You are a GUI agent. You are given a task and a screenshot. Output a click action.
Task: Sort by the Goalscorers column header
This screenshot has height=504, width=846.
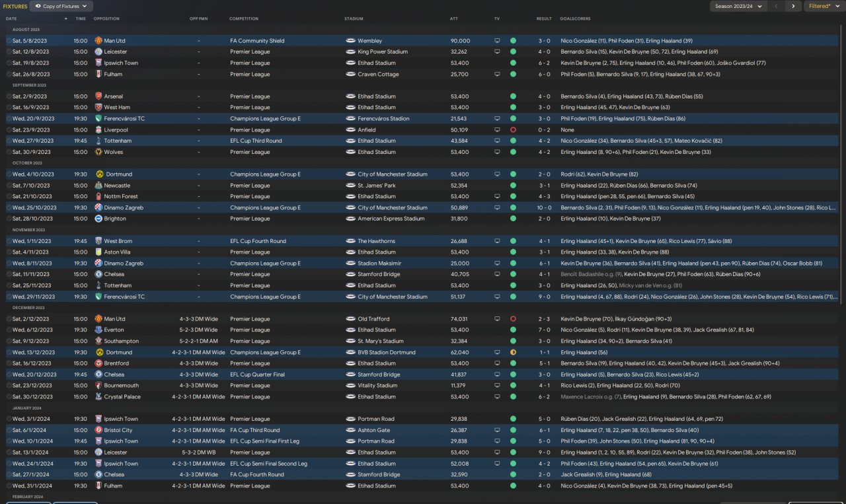(575, 18)
